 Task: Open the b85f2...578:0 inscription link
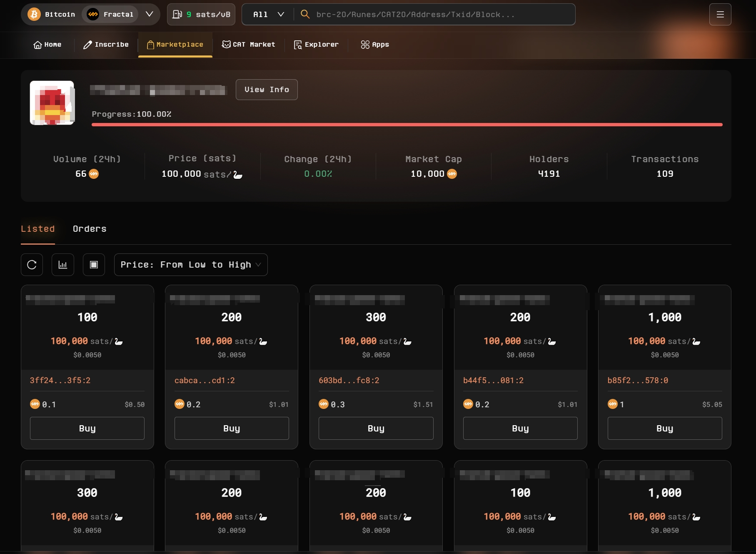click(637, 381)
